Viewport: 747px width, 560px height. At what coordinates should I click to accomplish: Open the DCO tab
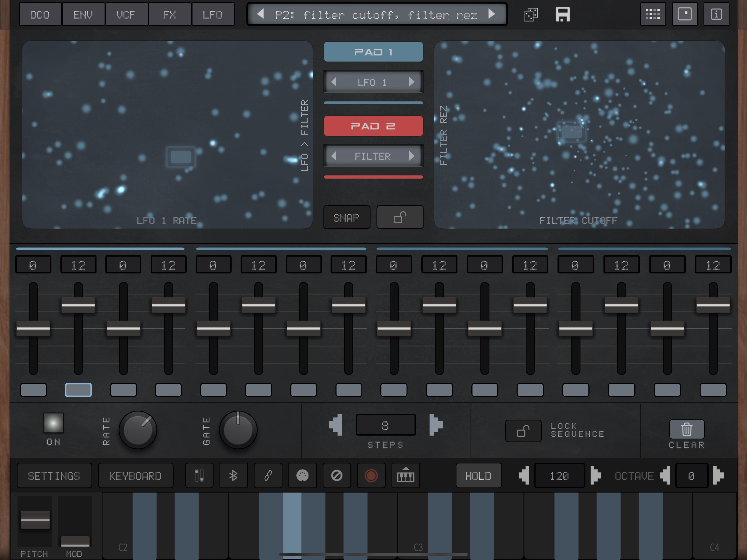tap(40, 14)
